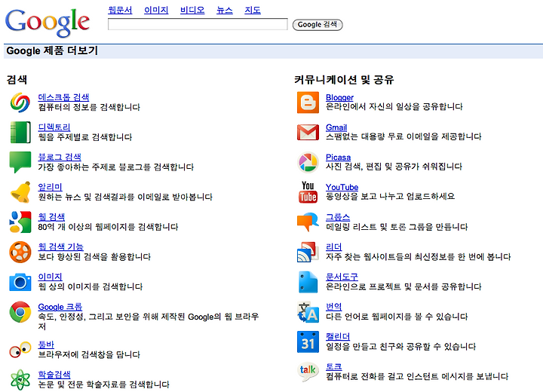Open the 디렉토리 link
The width and height of the screenshot is (543, 392).
(x=54, y=127)
